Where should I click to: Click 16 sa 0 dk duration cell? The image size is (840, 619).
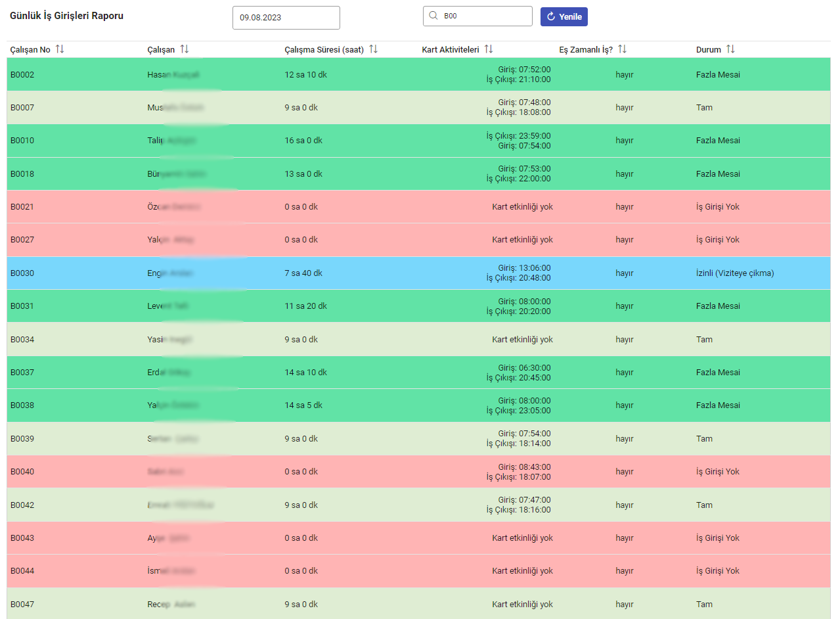click(303, 141)
